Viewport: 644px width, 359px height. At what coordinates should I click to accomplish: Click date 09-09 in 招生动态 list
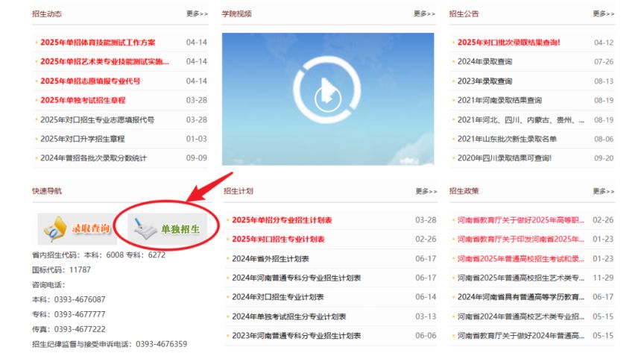click(x=196, y=158)
